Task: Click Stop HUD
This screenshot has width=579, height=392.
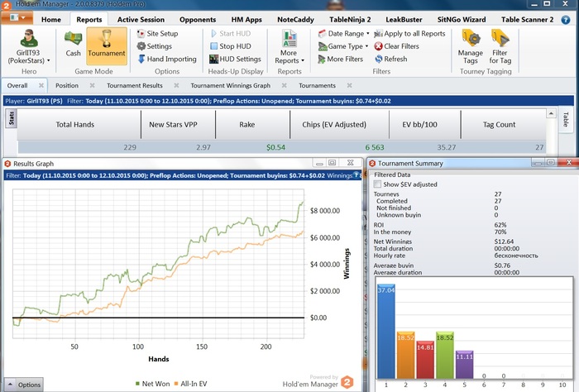Action: 231,46
